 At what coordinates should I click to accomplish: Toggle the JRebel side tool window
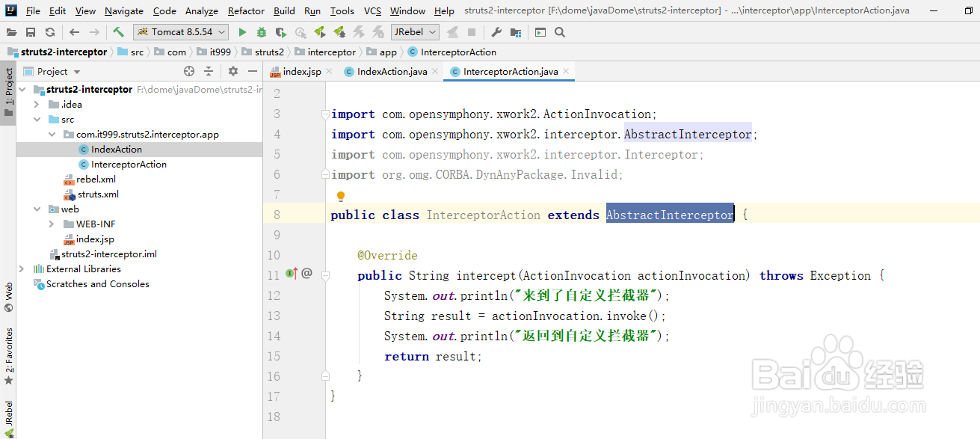[8, 419]
